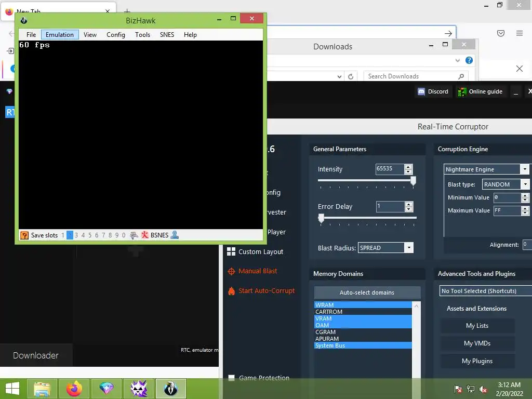Open My Plugins
Image resolution: width=532 pixels, height=399 pixels.
(477, 361)
